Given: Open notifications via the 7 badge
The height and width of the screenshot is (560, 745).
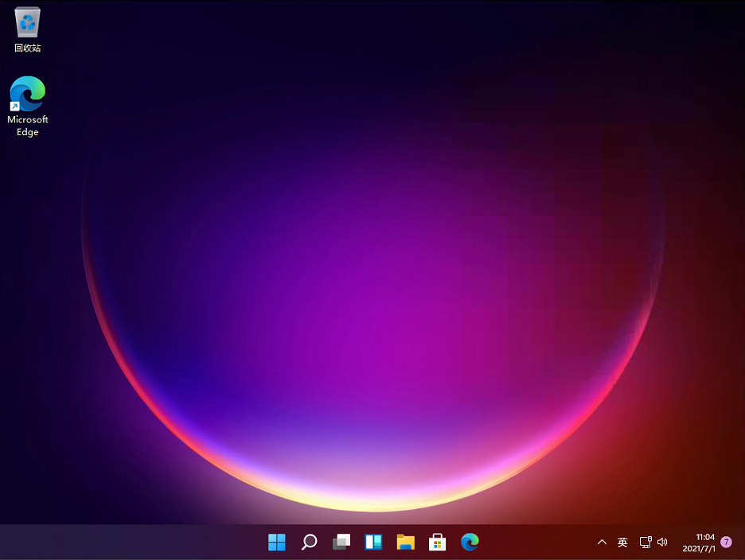Looking at the screenshot, I should coord(726,542).
